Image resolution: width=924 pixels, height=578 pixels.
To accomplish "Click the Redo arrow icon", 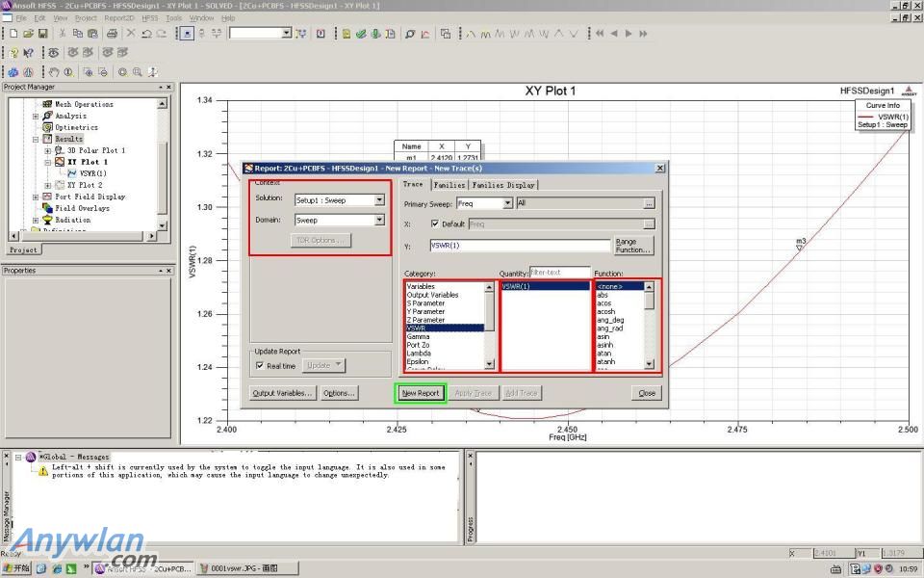I will click(161, 34).
